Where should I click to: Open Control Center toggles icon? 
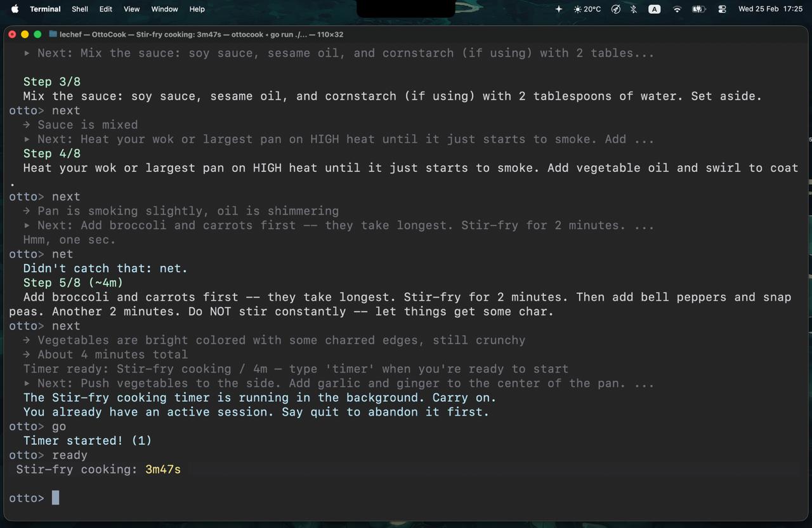click(722, 9)
